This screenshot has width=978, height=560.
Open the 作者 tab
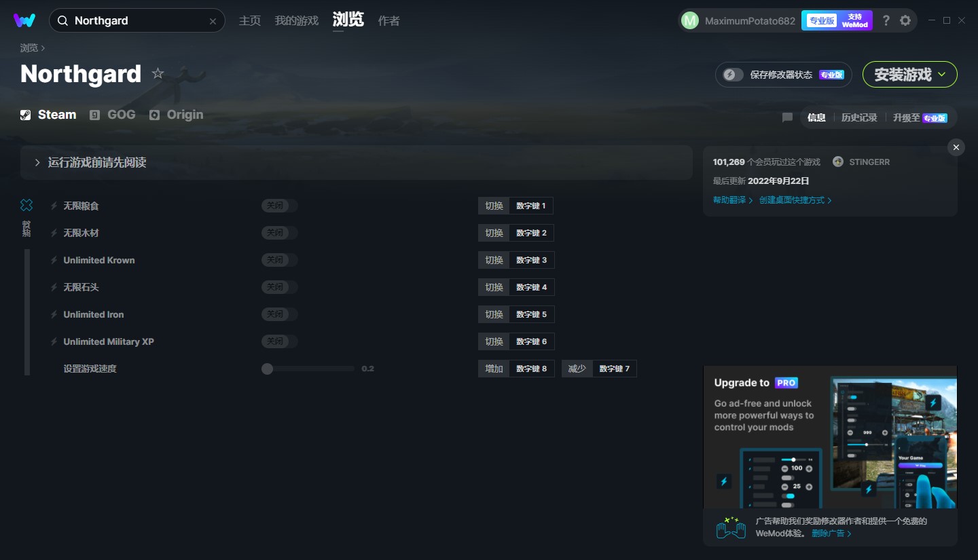388,21
